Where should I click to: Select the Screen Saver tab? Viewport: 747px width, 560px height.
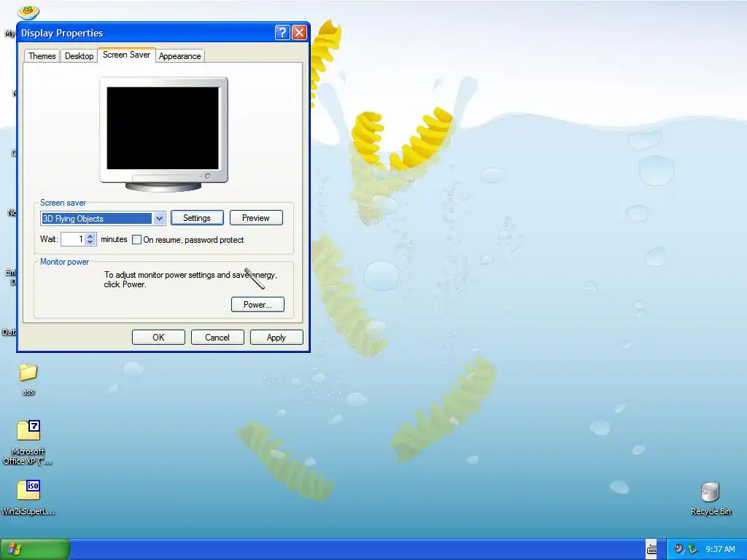tap(126, 55)
